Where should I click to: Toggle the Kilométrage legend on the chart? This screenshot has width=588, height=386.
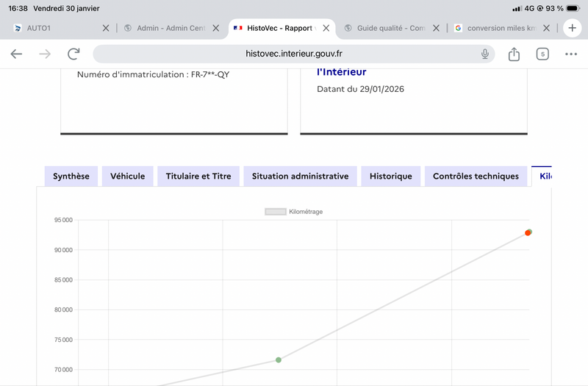point(294,212)
